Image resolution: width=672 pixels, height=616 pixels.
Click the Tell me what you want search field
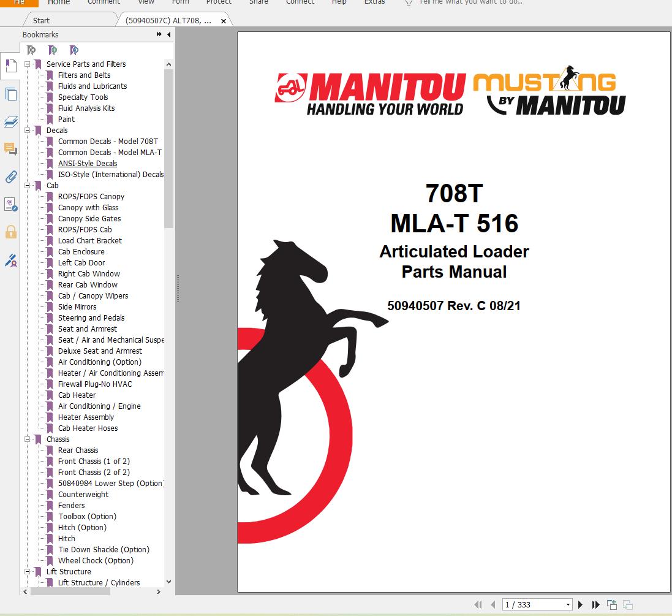tap(470, 2)
